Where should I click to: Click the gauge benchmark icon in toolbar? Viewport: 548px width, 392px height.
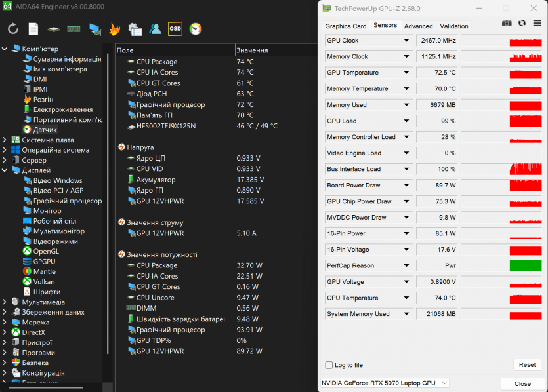click(x=196, y=29)
